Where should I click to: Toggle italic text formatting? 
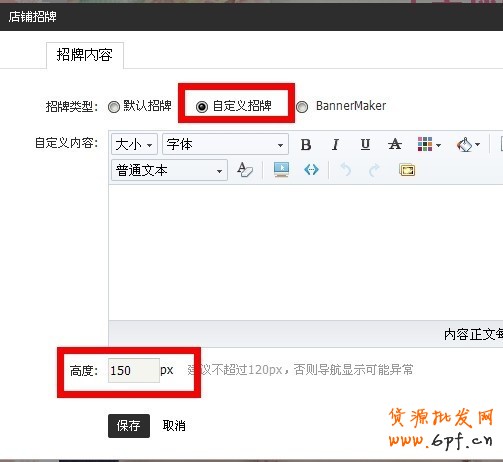[x=335, y=145]
